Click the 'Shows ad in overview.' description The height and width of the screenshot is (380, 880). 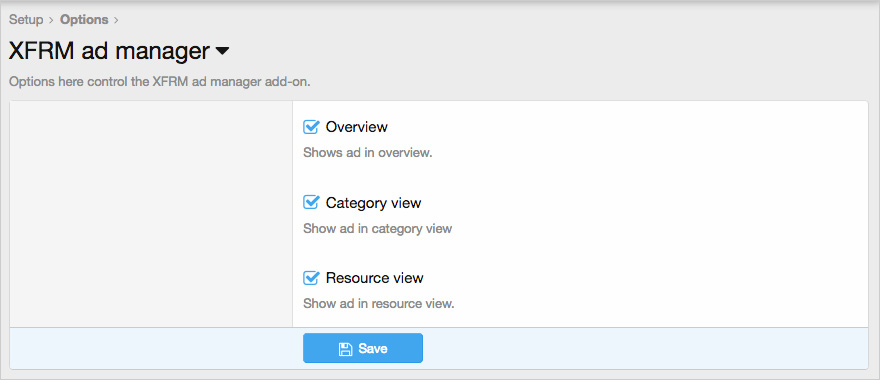pyautogui.click(x=368, y=153)
